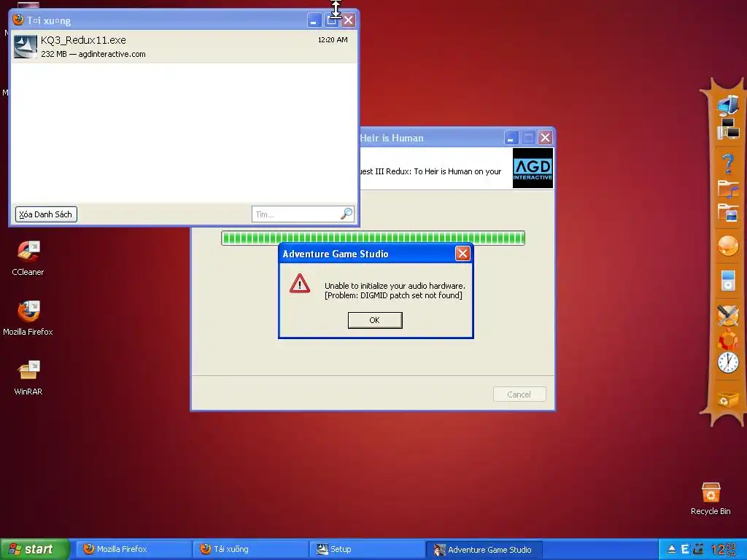Screen dimensions: 747x560
Task: Click the CCleaner desktop icon
Action: (28, 259)
